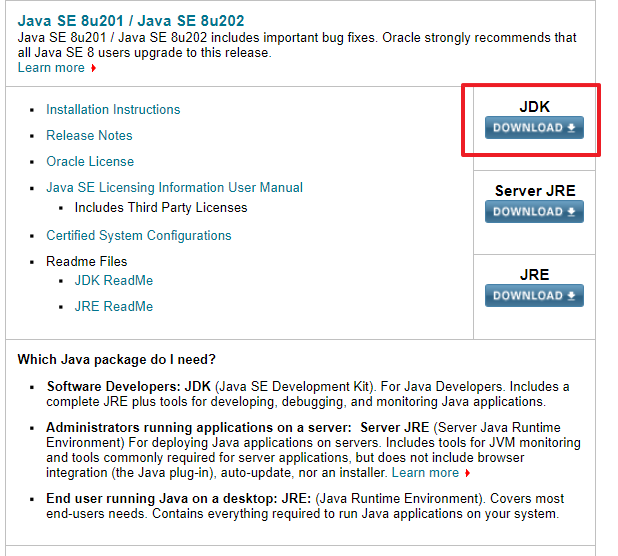Click the 'JDK' label above its download button
Image resolution: width=618 pixels, height=556 pixels.
click(534, 106)
